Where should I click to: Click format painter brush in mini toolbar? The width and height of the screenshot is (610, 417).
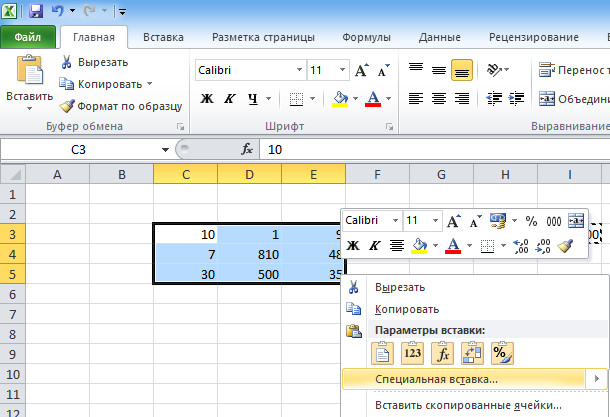[565, 246]
